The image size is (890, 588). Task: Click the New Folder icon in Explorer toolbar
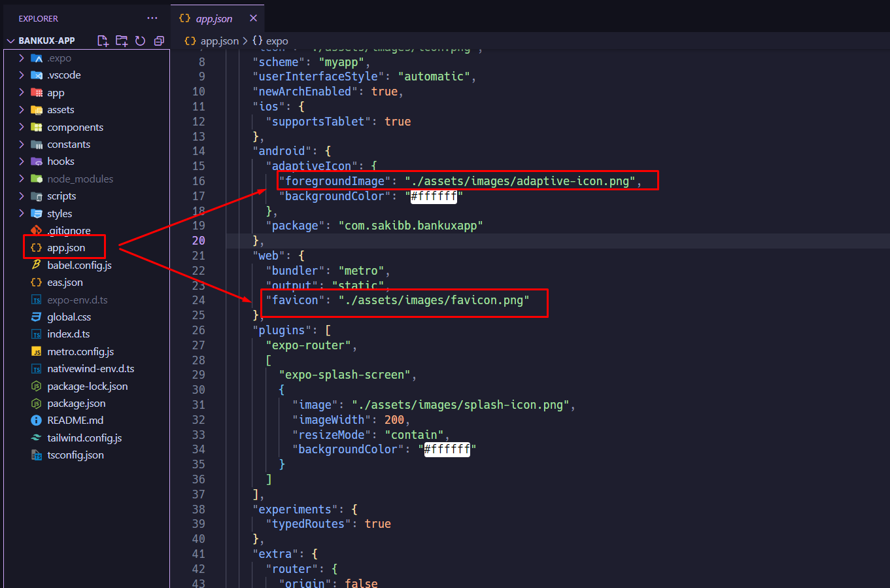click(x=122, y=41)
